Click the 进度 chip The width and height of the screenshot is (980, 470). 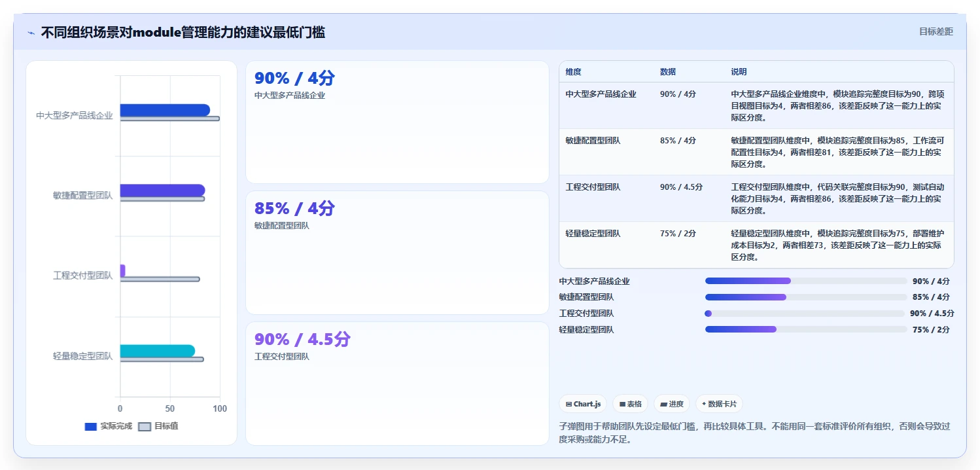672,404
